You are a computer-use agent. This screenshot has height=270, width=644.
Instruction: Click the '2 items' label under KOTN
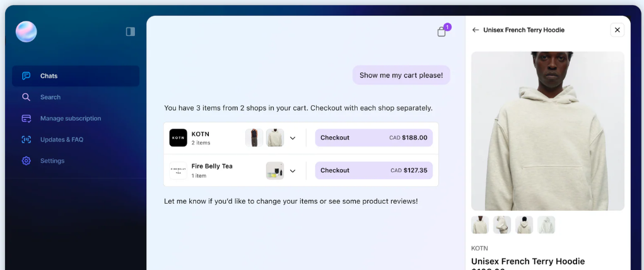(x=201, y=143)
